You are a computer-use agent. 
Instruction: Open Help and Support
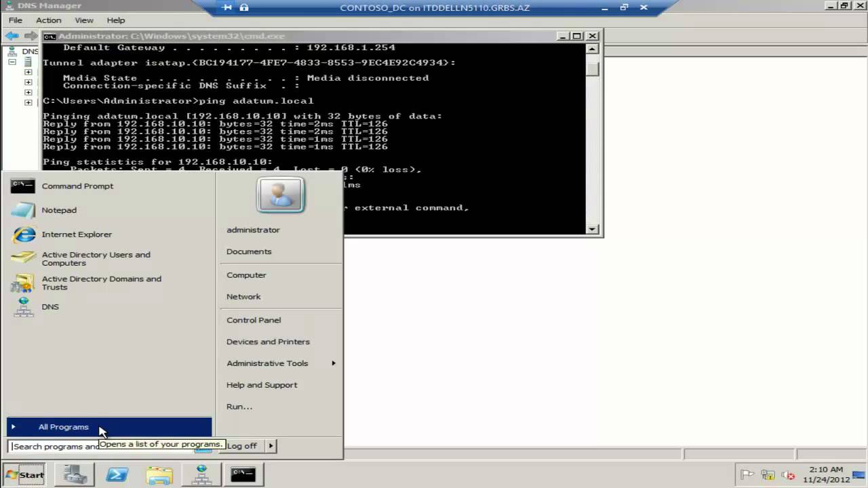(262, 385)
